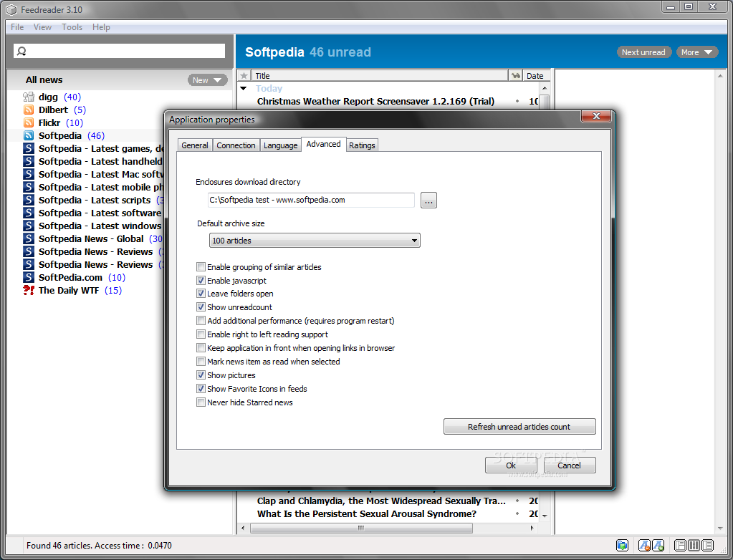Viewport: 733px width, 560px height.
Task: Switch to the Language tab
Action: click(x=280, y=145)
